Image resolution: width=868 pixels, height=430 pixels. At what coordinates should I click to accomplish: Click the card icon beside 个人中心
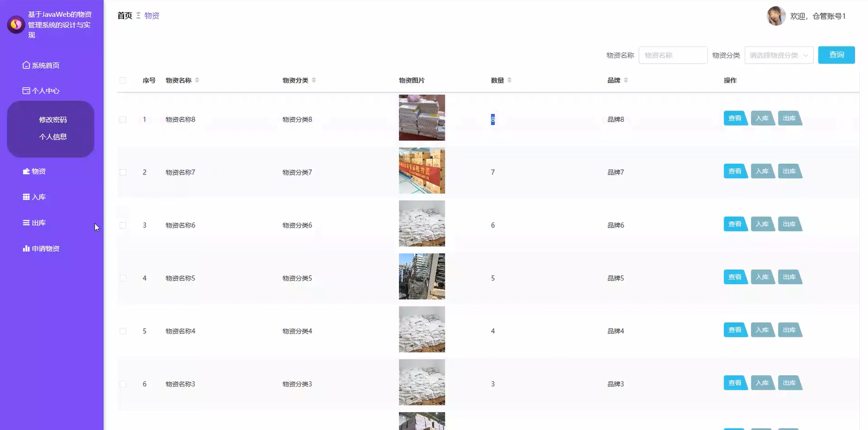26,90
